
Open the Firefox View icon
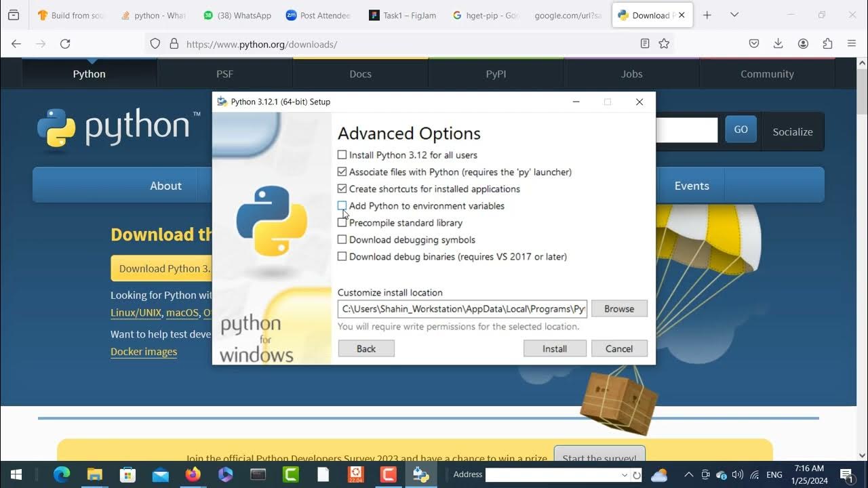coord(14,15)
